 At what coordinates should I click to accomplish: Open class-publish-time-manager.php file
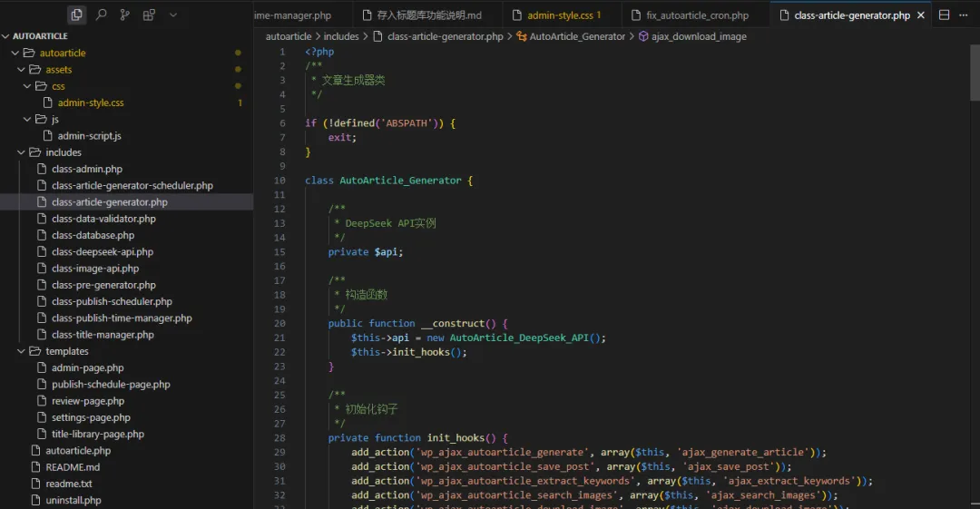[x=122, y=318]
